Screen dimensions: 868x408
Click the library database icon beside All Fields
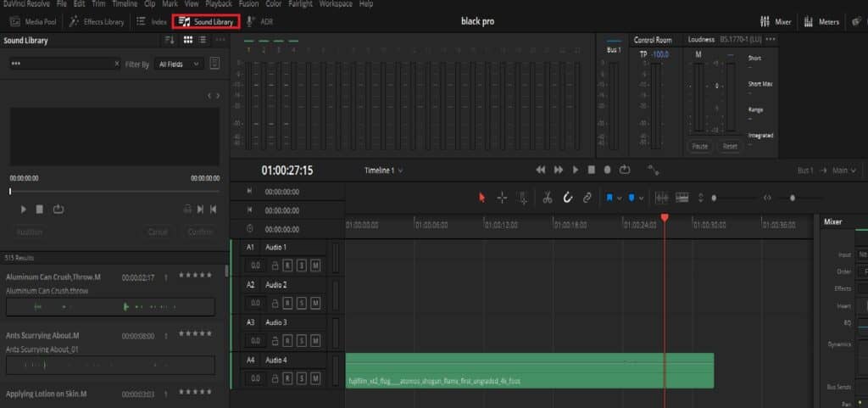coord(214,64)
